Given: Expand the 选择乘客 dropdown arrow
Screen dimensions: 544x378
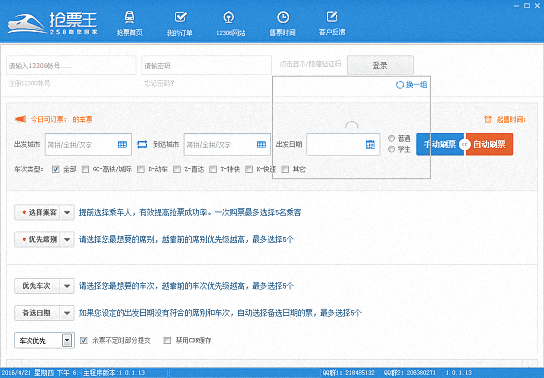Looking at the screenshot, I should point(67,212).
